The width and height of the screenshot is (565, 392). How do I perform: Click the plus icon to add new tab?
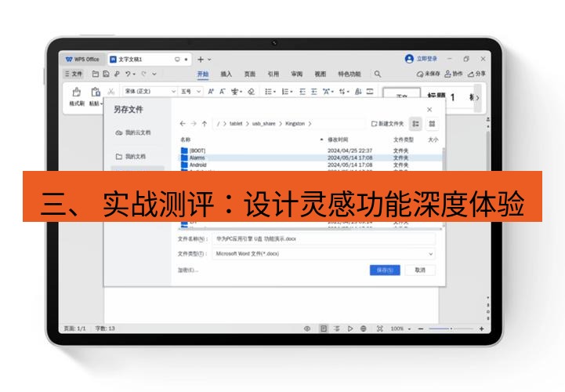pos(201,59)
